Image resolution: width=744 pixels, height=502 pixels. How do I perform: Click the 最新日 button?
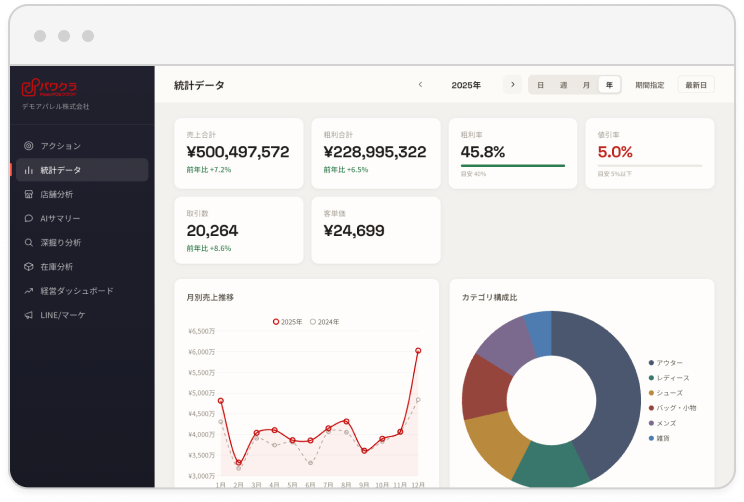pyautogui.click(x=696, y=85)
